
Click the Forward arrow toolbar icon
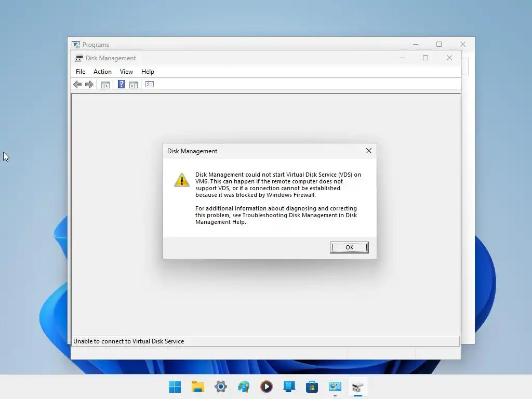tap(89, 85)
